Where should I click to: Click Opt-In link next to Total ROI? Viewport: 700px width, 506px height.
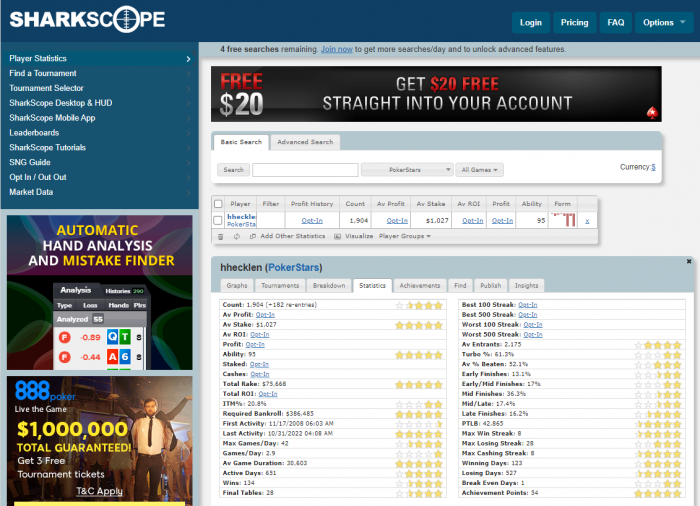[268, 394]
